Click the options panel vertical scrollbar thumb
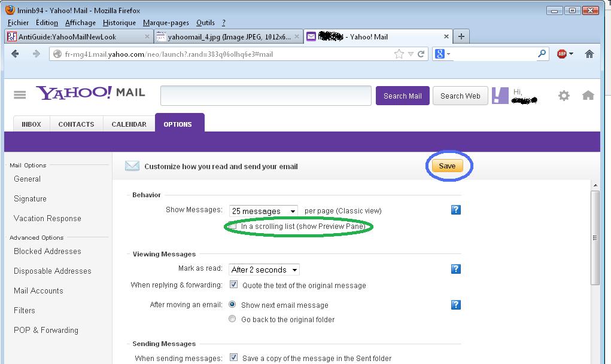 (595, 238)
